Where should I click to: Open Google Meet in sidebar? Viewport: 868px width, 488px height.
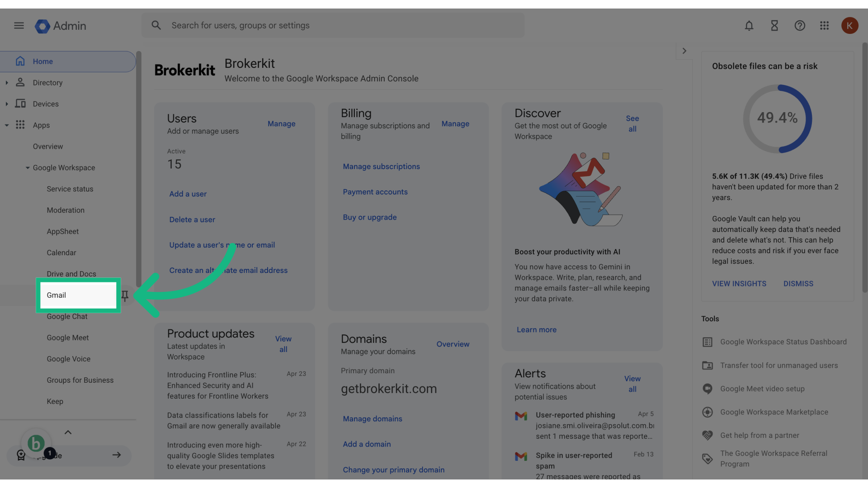tap(68, 338)
